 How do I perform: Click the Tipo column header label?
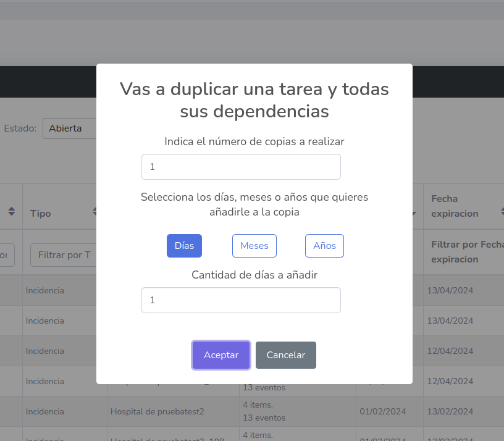click(x=40, y=213)
